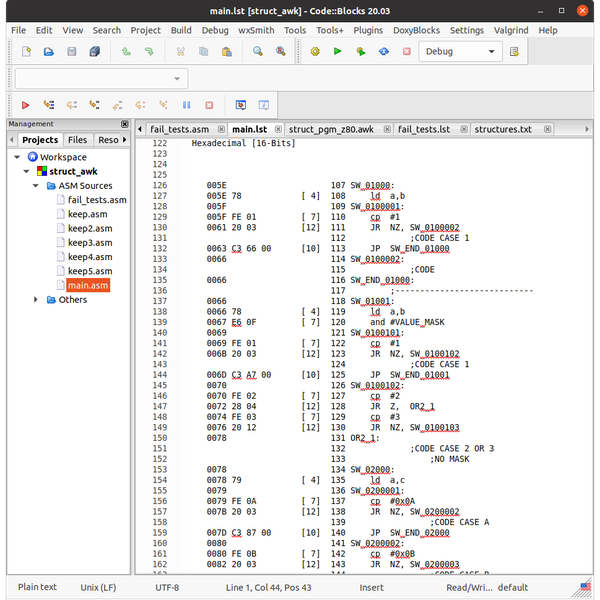600x600 pixels.
Task: Open the DoxyBlocks menu
Action: (416, 30)
